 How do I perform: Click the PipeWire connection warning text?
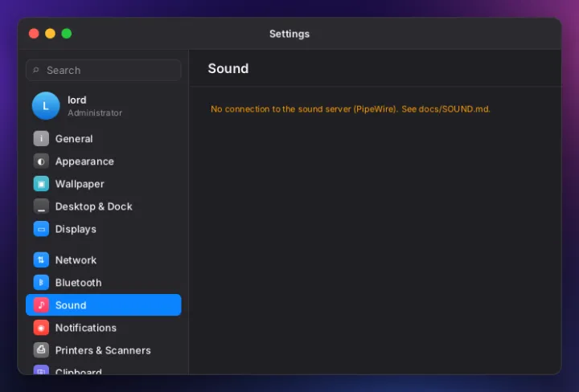351,109
